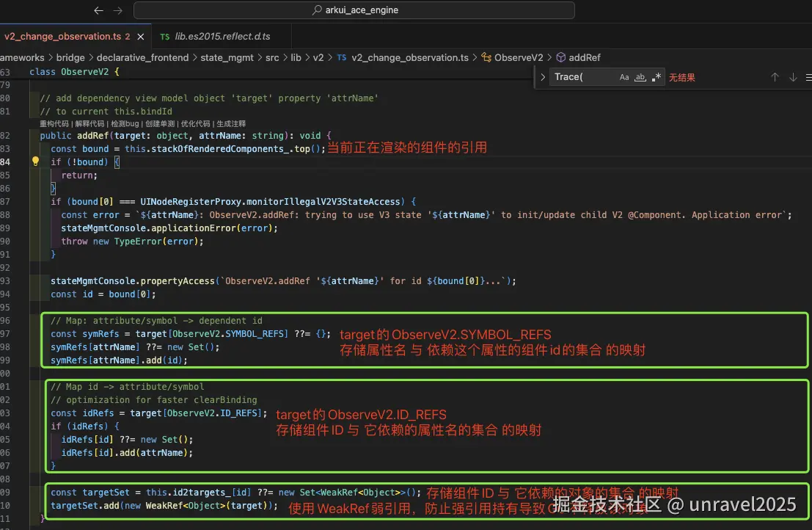Image resolution: width=812 pixels, height=530 pixels.
Task: Switch to the lib.es2015.reflect.d.ts tab
Action: click(x=222, y=36)
